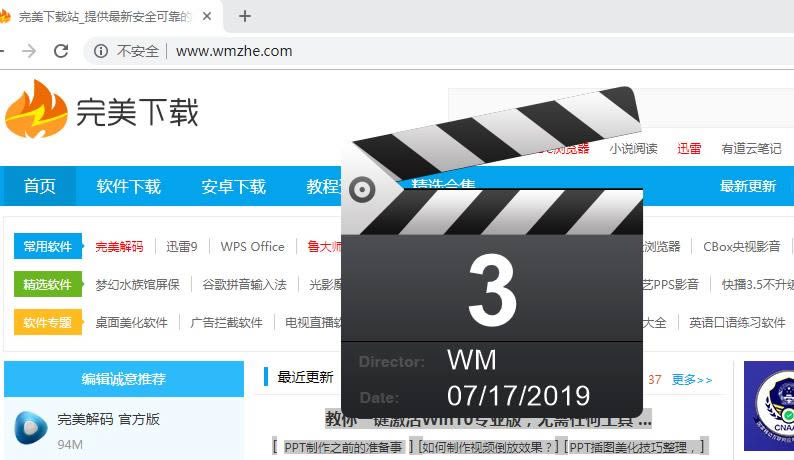
Task: Click the CNAA certification badge image
Action: [769, 406]
